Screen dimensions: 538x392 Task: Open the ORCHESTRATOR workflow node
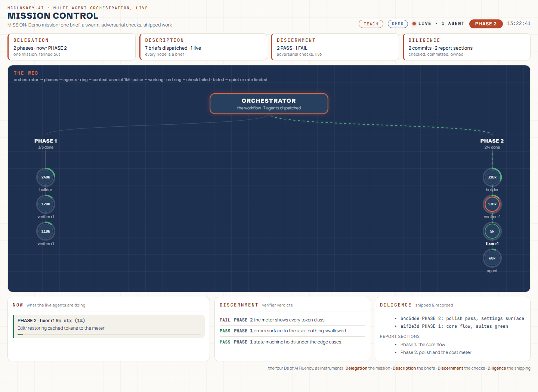point(269,104)
